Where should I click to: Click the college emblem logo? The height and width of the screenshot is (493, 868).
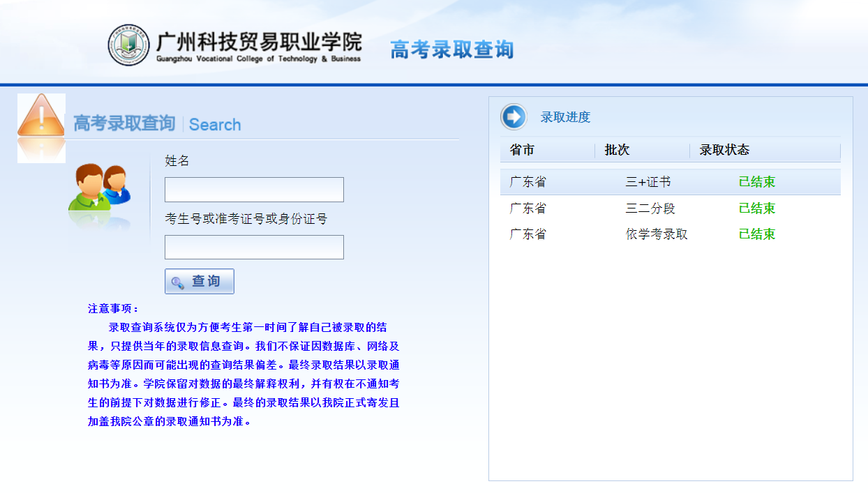tap(128, 45)
